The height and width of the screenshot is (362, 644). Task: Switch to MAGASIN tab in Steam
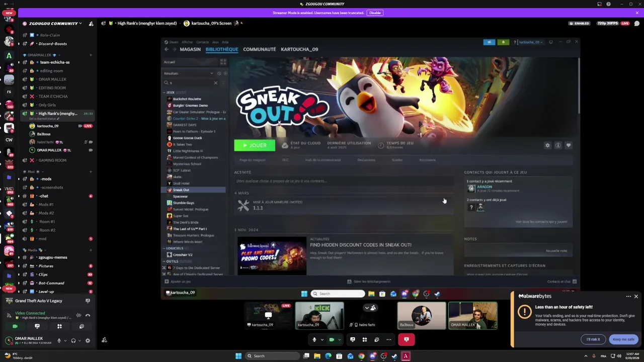[190, 49]
